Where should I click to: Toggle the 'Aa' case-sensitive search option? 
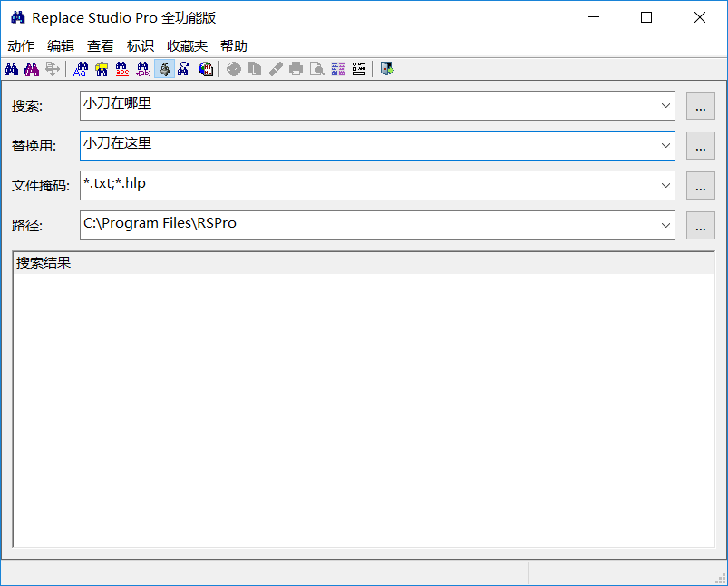(x=82, y=69)
